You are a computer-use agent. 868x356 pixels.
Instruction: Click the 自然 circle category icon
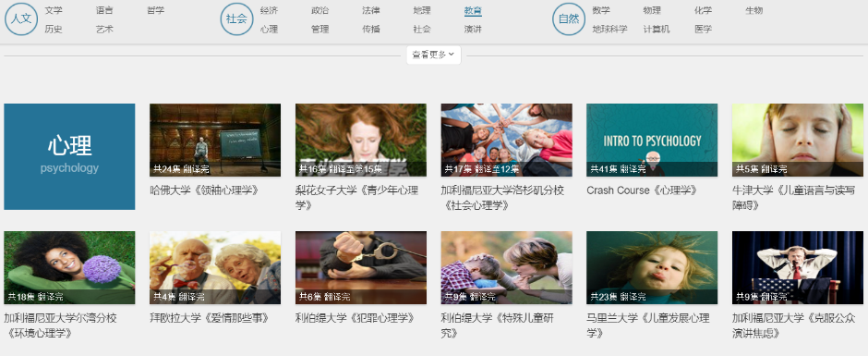coord(569,18)
